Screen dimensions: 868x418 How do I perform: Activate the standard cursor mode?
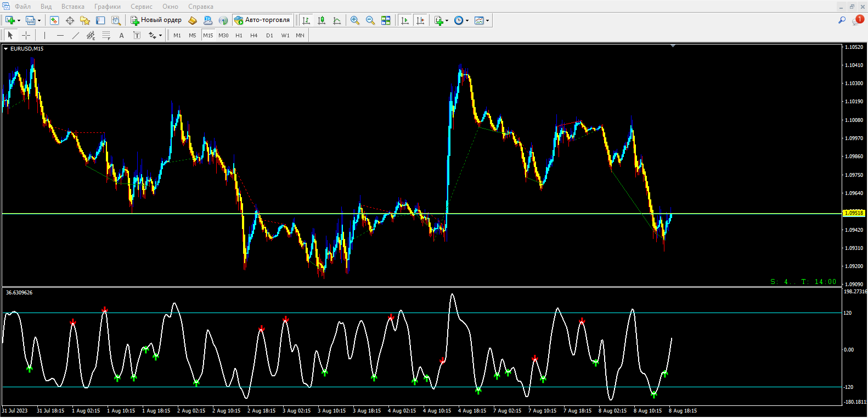pyautogui.click(x=10, y=35)
